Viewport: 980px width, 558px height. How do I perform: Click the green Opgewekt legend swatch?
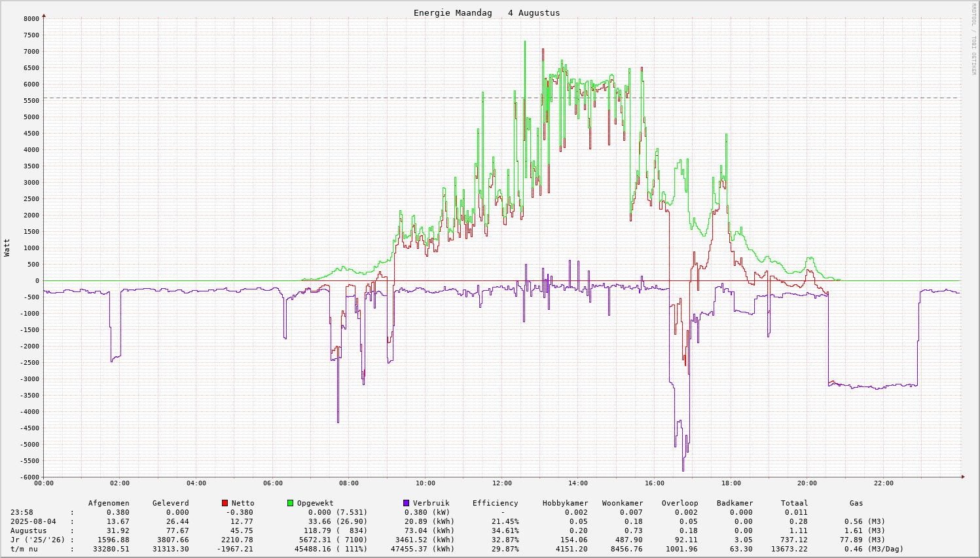point(291,503)
